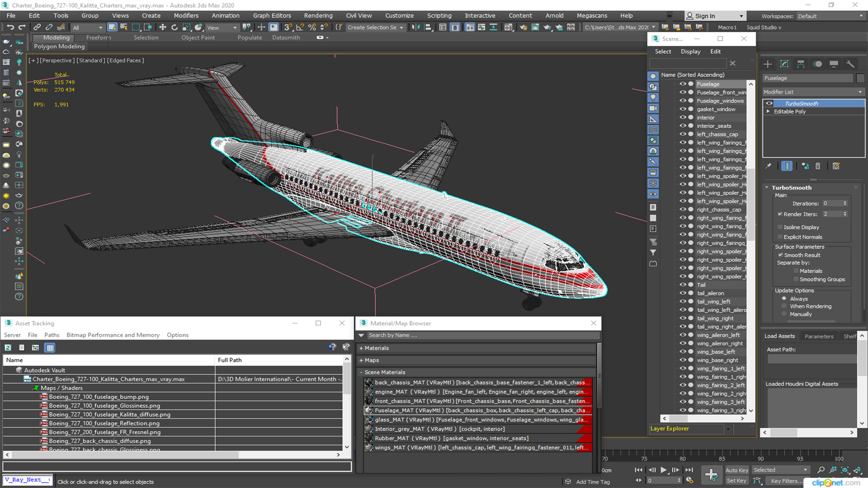Open the Rendering menu
868x488 pixels.
318,15
